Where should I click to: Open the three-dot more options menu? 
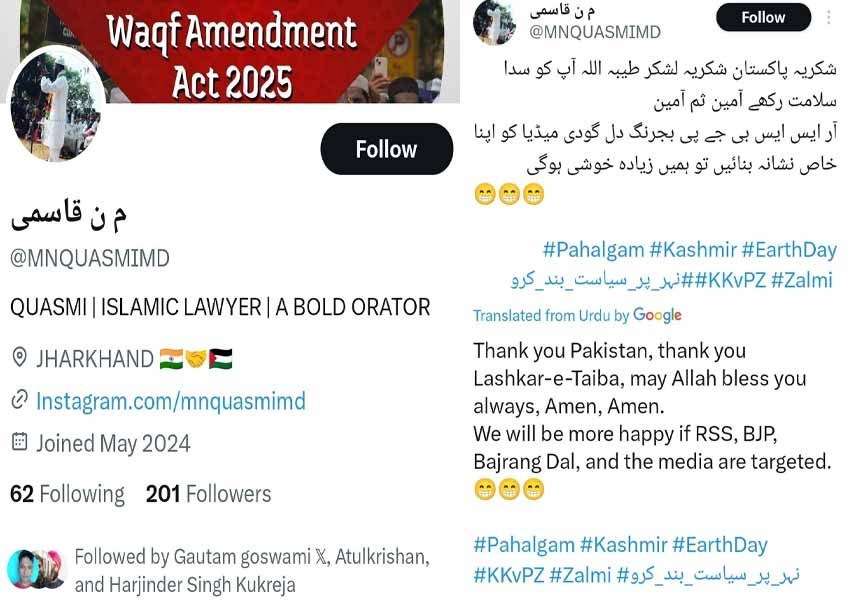[x=828, y=17]
